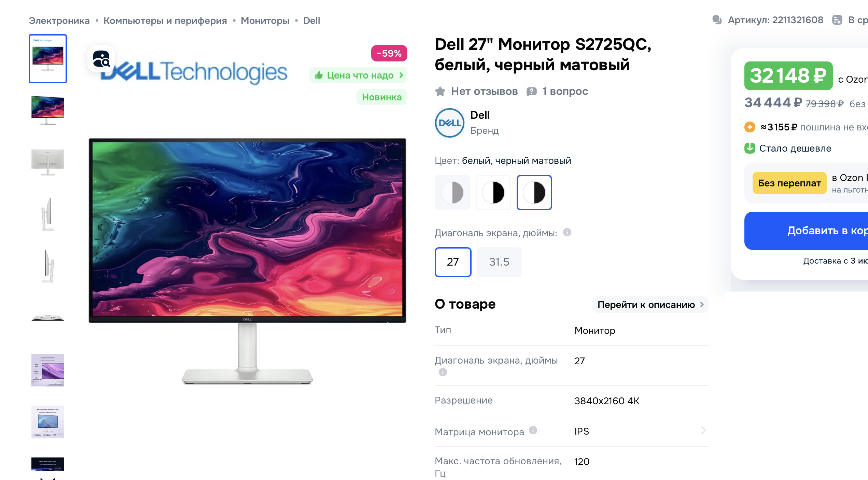Select the 31.5 inch diagonal option
The image size is (868, 480).
coord(499,262)
